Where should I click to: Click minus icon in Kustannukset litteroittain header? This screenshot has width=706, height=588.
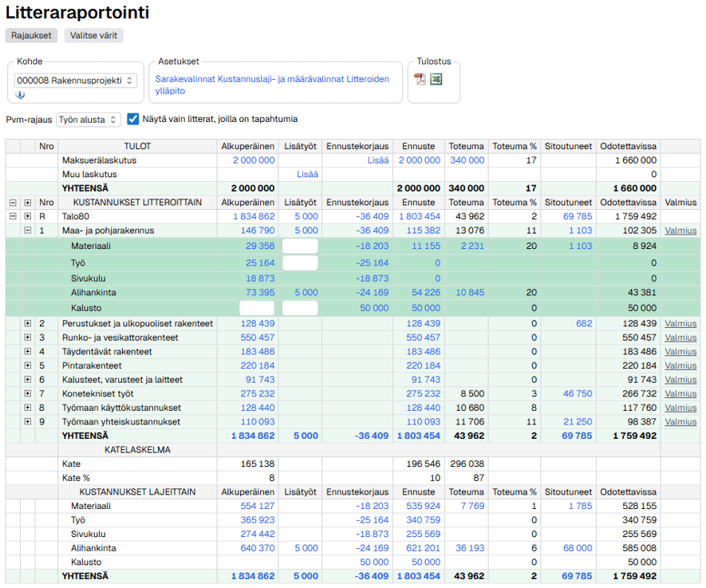point(13,203)
